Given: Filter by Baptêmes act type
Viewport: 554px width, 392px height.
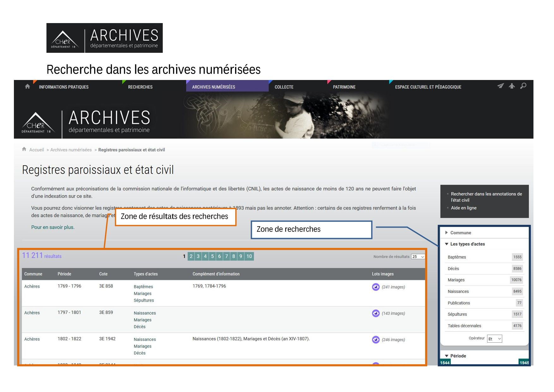Looking at the screenshot, I should click(x=457, y=257).
